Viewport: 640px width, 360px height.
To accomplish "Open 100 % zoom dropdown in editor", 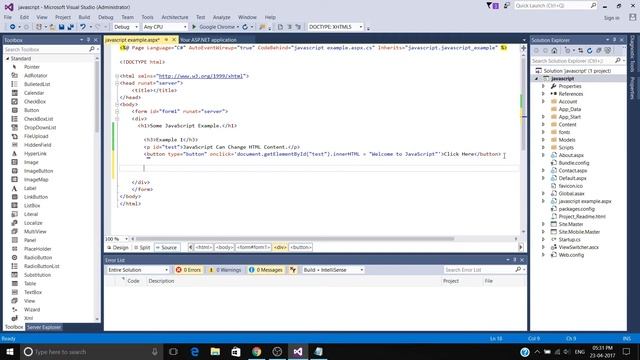I will [x=116, y=239].
